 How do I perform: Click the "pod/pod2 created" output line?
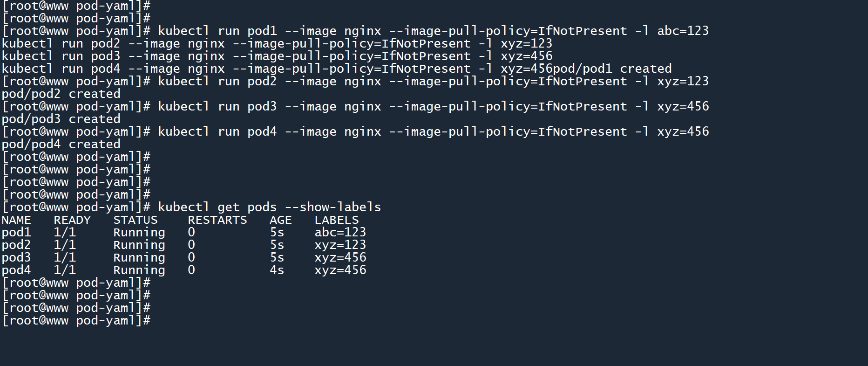(x=61, y=94)
